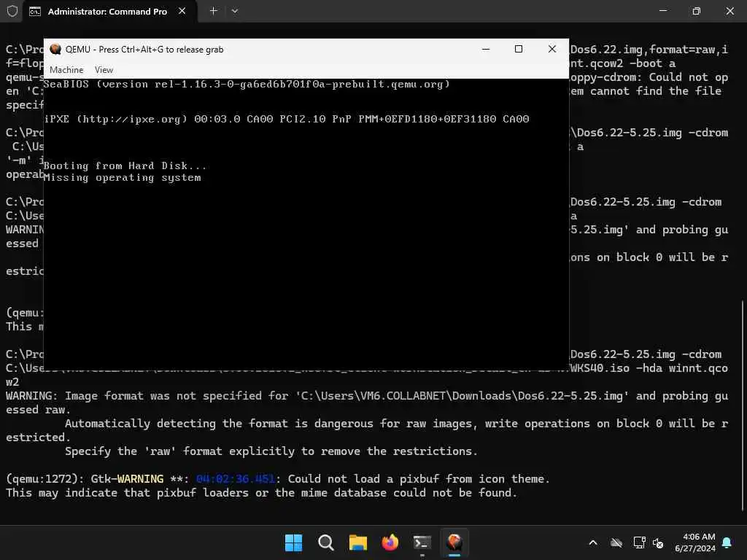
Task: Click 'This may indicate that pixbuf loaders' line
Action: coord(262,493)
